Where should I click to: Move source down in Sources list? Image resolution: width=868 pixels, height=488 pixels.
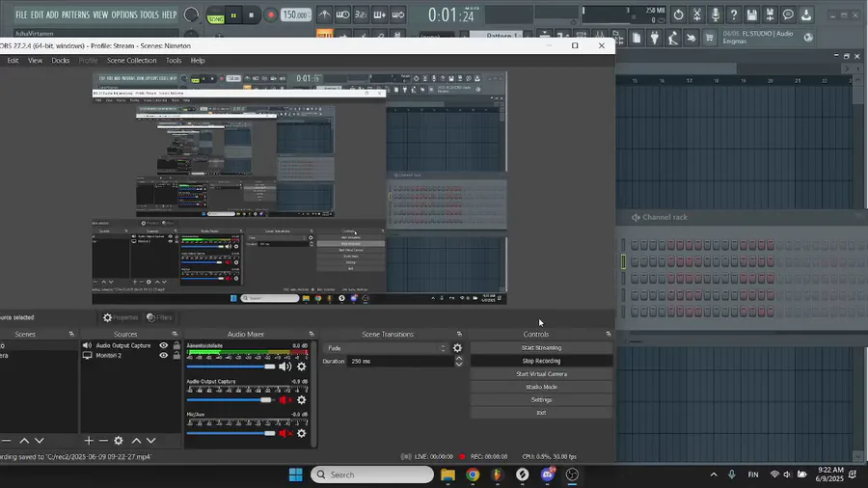150,441
